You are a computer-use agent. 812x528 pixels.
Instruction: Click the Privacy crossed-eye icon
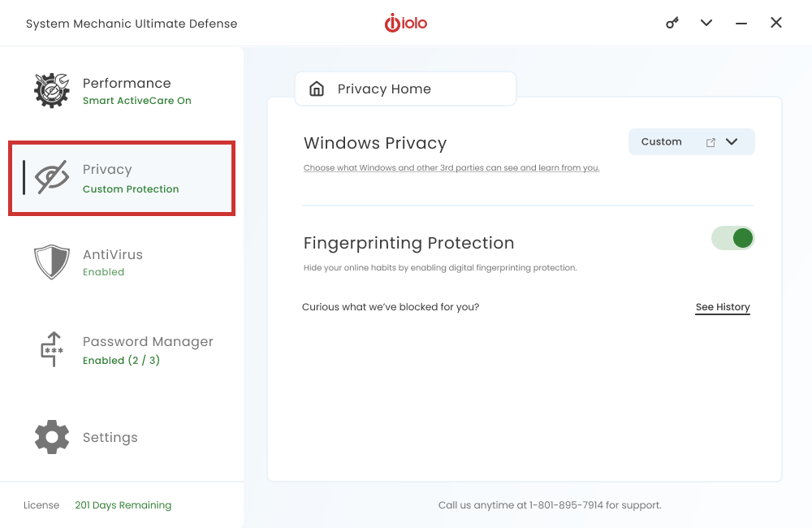(52, 178)
